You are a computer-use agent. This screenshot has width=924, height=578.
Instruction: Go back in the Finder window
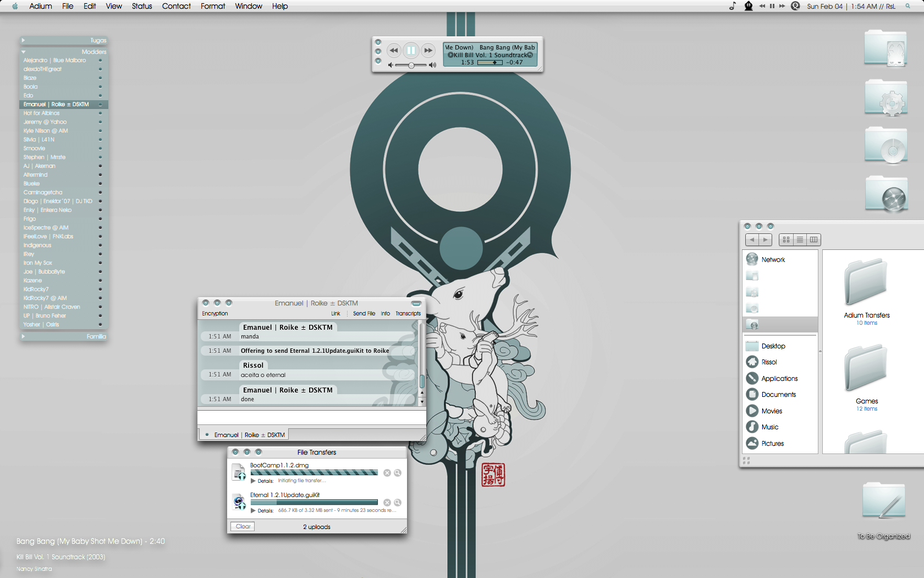click(752, 239)
